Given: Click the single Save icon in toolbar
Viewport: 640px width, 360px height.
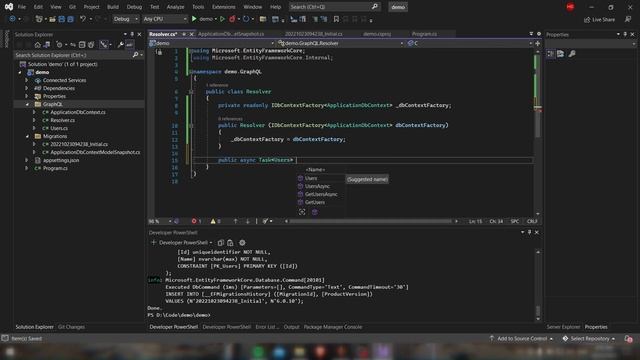Looking at the screenshot, I should coord(62,19).
